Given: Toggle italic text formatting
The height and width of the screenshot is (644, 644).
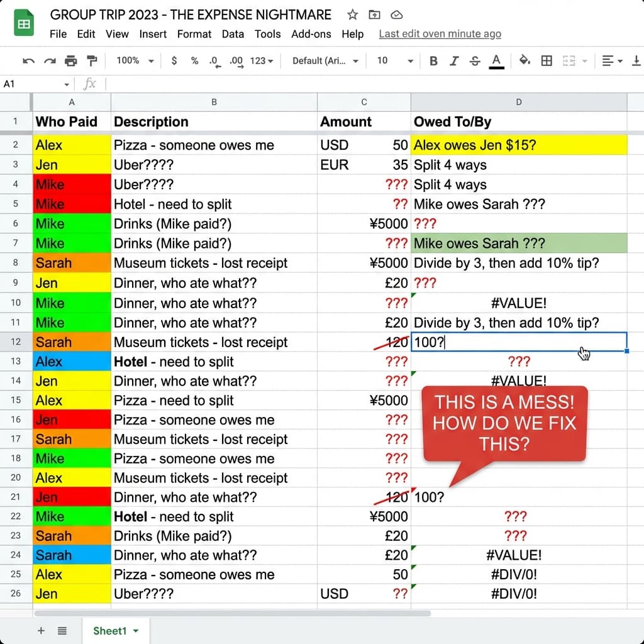Looking at the screenshot, I should [454, 61].
